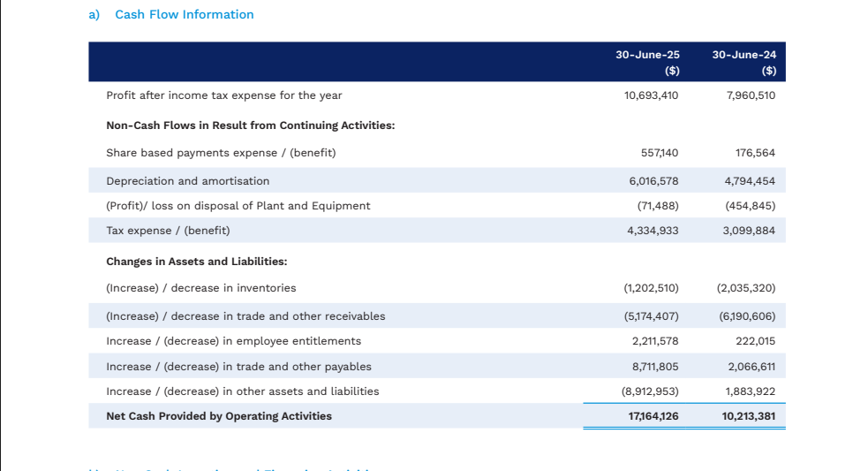Click the 'Depreciation and amortisation' row label

(x=187, y=181)
